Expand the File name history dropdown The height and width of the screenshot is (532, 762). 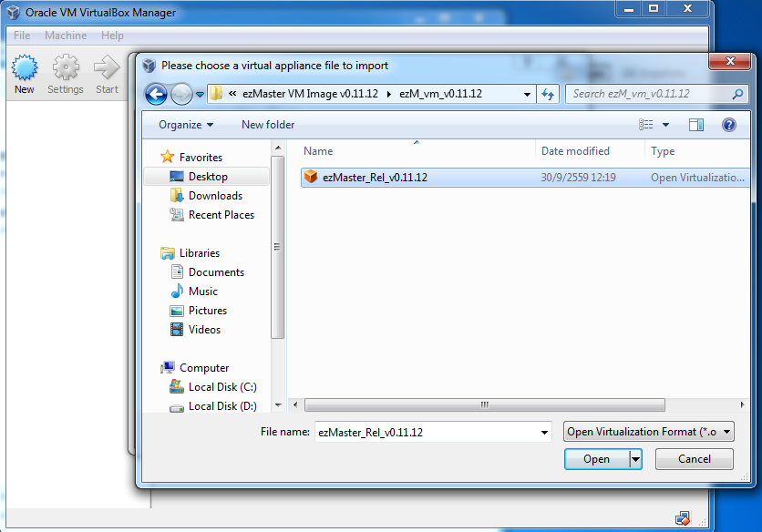(544, 432)
